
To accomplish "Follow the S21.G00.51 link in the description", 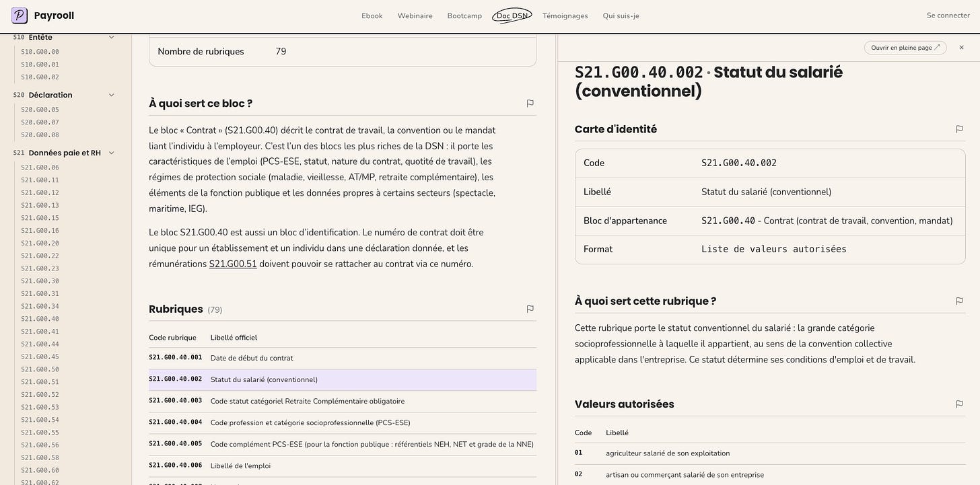I will coord(233,264).
